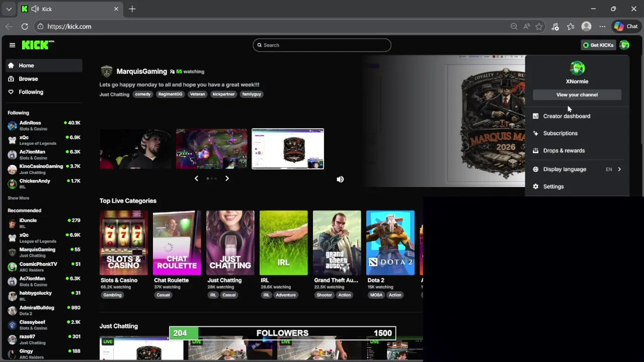Screen dimensions: 644x362
Task: Open browser favorites list icon
Action: point(571,27)
